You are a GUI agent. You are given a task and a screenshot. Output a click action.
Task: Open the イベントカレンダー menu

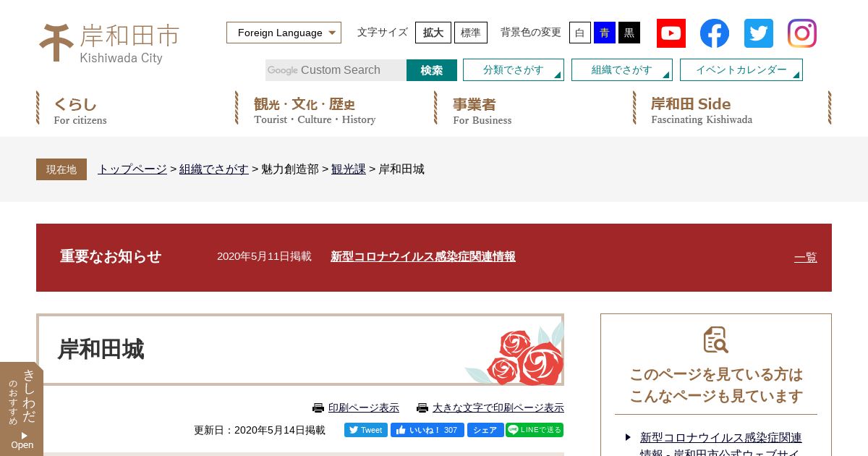click(x=741, y=70)
